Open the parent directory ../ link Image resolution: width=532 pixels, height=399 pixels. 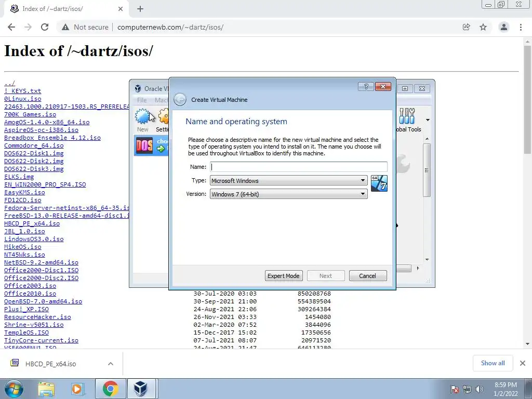click(x=9, y=83)
